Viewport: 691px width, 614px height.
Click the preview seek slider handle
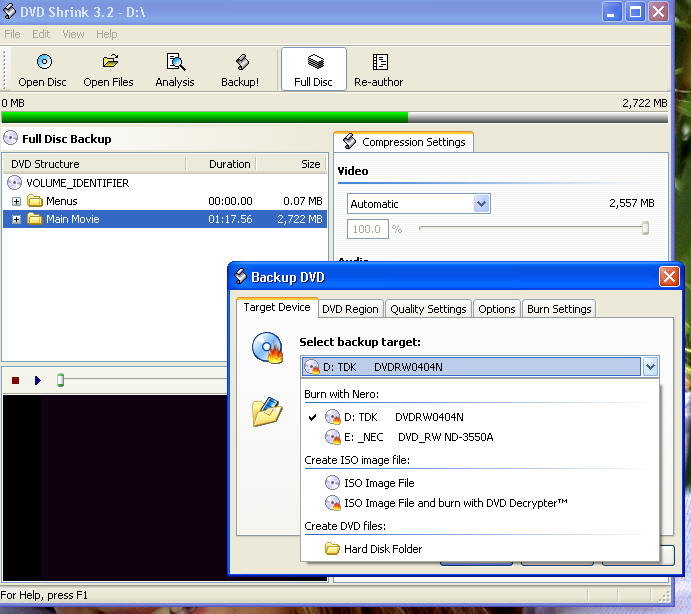click(x=60, y=380)
